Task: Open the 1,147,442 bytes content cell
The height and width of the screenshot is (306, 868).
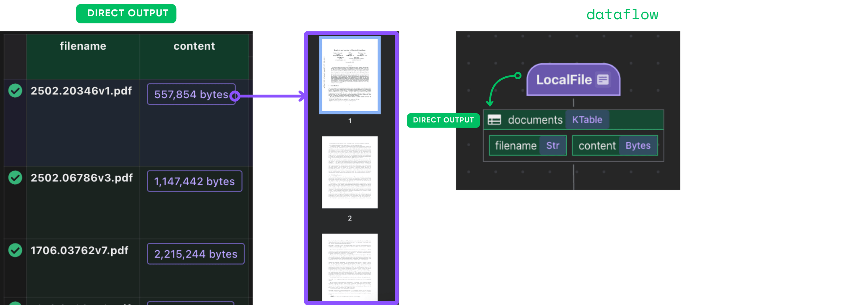Action: tap(194, 181)
